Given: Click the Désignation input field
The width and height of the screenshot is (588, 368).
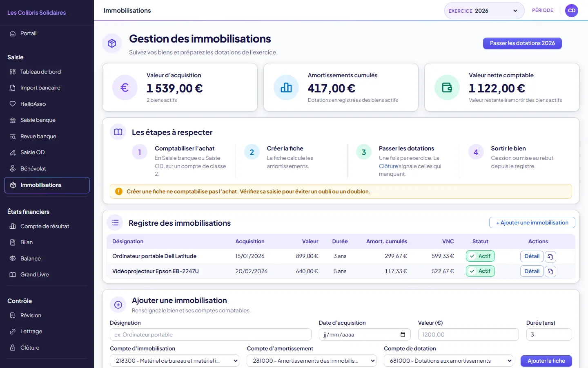Looking at the screenshot, I should (x=211, y=334).
